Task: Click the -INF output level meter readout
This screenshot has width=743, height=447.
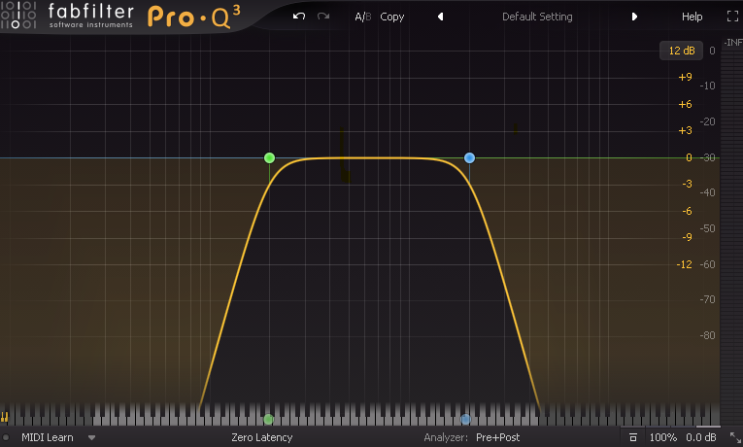Action: click(x=733, y=43)
